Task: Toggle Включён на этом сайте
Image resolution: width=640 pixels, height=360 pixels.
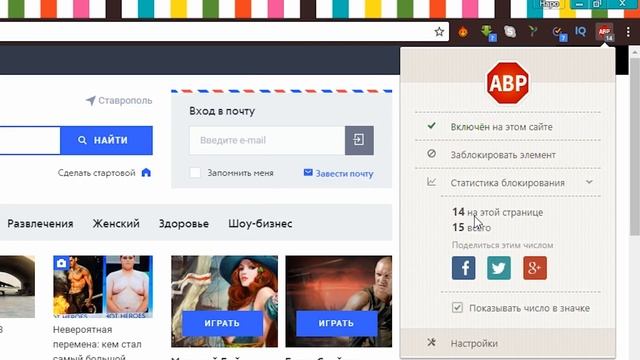Action: (508, 127)
